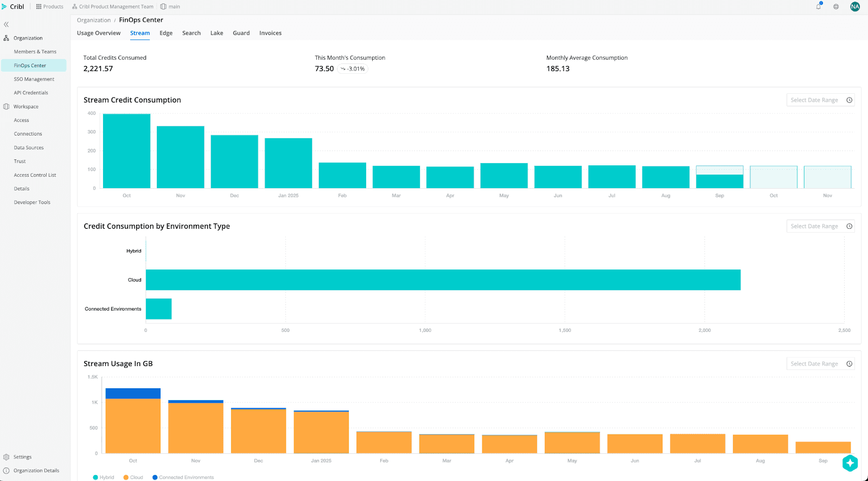868x481 pixels.
Task: Open Organization Details info item
Action: [36, 471]
